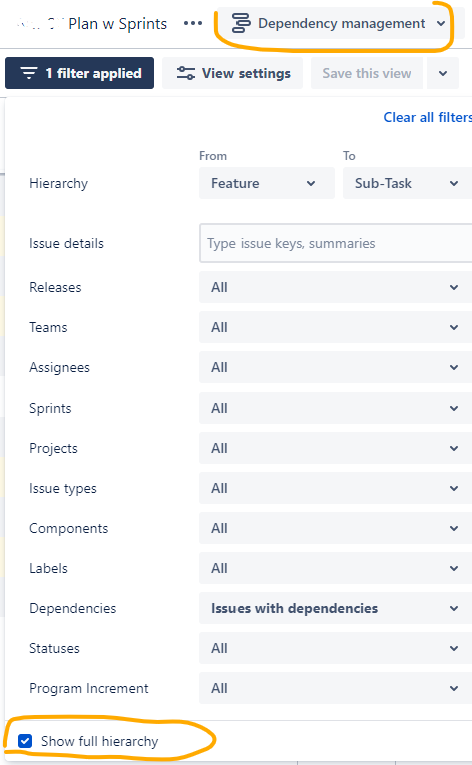Open the Assignees filter dropdown

pyautogui.click(x=335, y=367)
